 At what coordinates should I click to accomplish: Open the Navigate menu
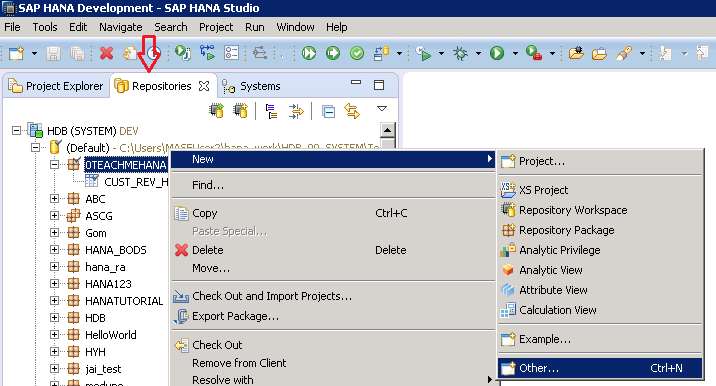[x=121, y=27]
